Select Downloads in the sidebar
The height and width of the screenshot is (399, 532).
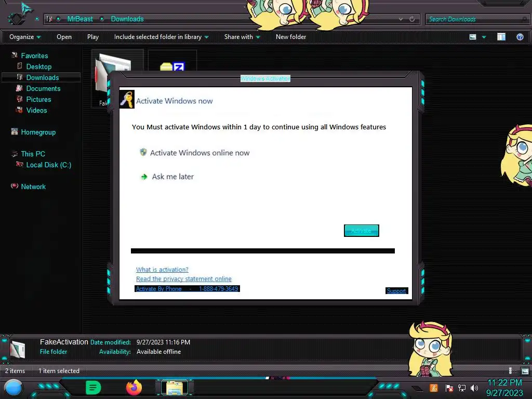pyautogui.click(x=43, y=77)
